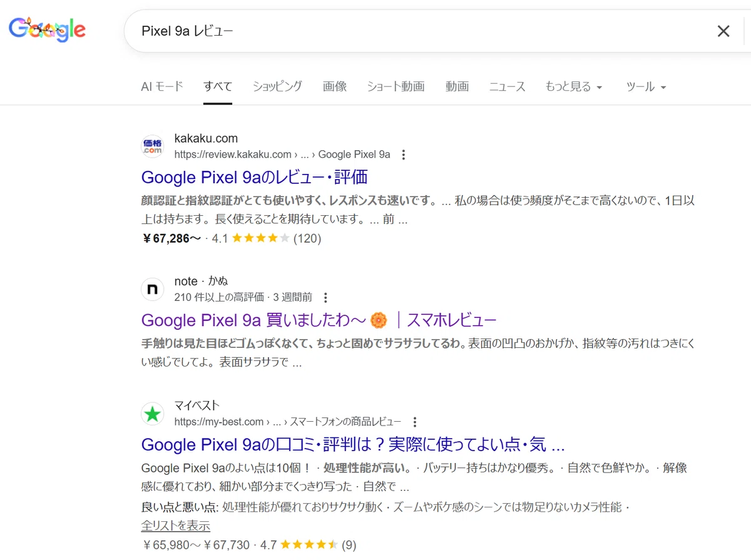Click the kakaku.com favicon
The width and height of the screenshot is (751, 560).
pyautogui.click(x=153, y=146)
